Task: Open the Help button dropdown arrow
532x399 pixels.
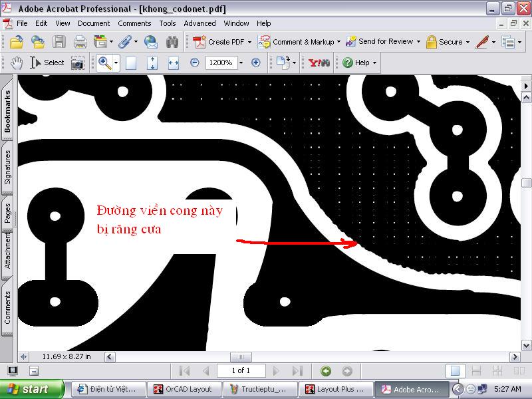Action: (x=374, y=63)
